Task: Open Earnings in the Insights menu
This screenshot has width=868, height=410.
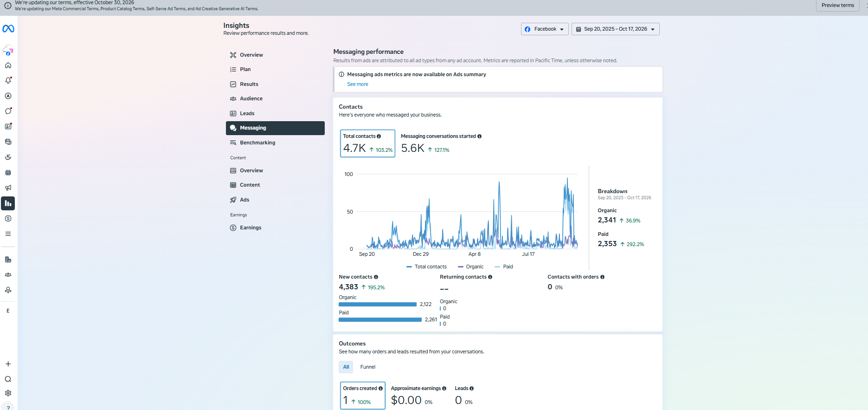Action: [275, 228]
